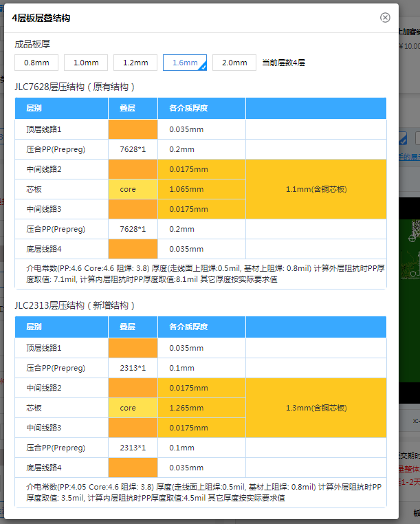Click 各介质厚度 header in JLC2313 table
The height and width of the screenshot is (524, 420).
pyautogui.click(x=183, y=327)
